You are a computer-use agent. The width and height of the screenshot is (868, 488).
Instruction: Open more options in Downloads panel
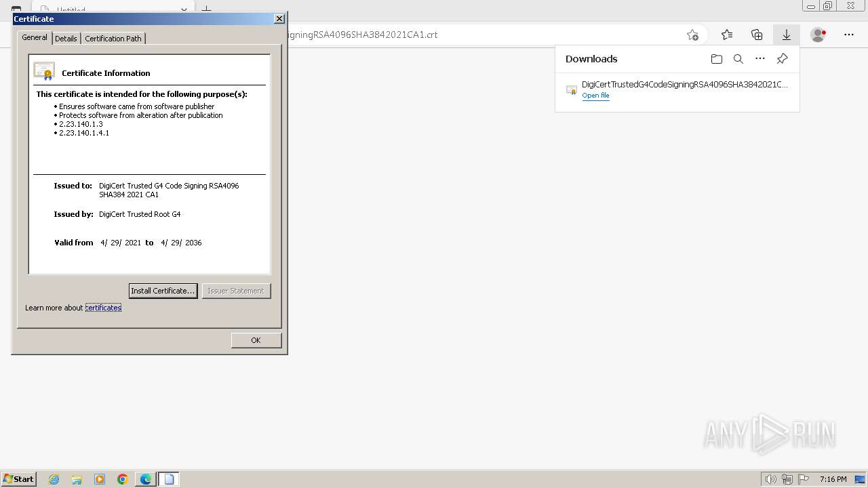[759, 59]
